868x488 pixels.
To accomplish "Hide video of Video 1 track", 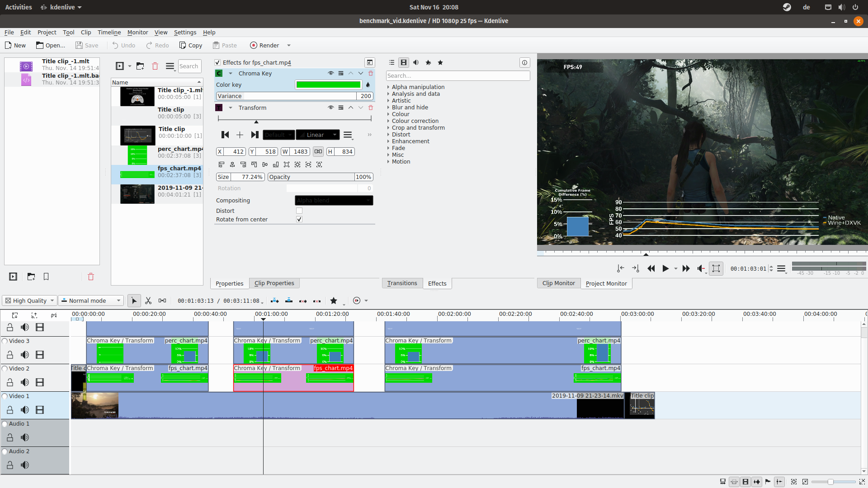I will (40, 410).
